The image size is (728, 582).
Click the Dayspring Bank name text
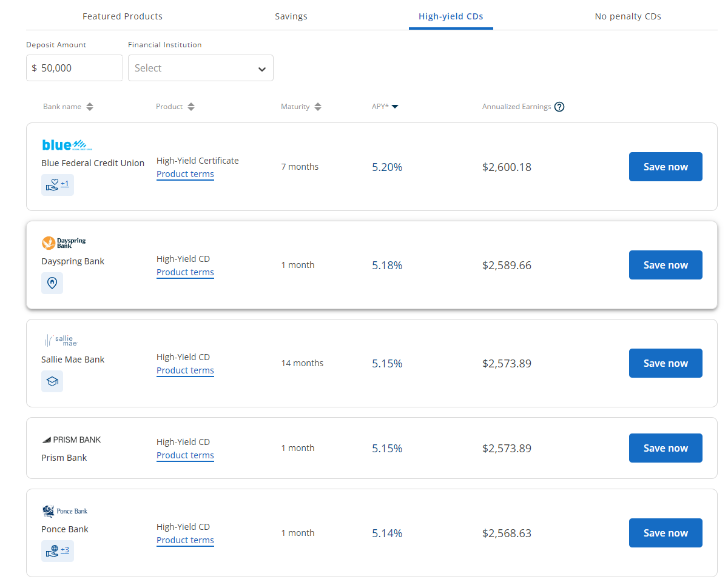73,261
